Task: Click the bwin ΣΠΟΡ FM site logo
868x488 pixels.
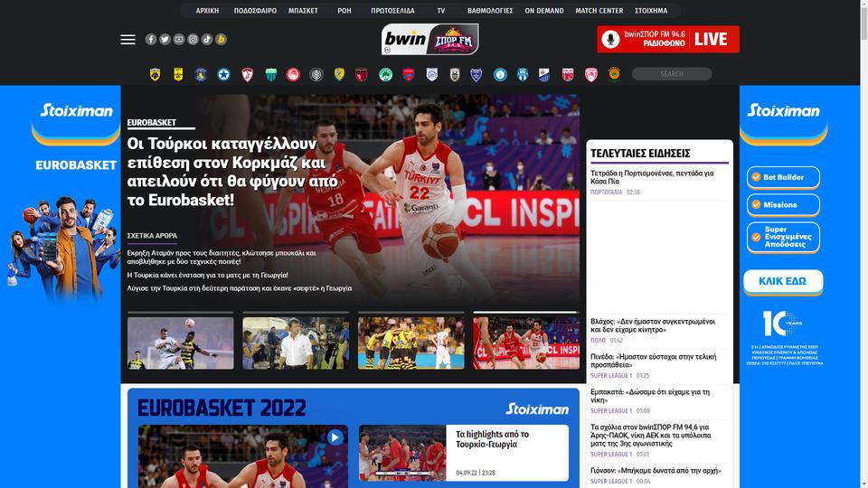Action: pos(430,39)
